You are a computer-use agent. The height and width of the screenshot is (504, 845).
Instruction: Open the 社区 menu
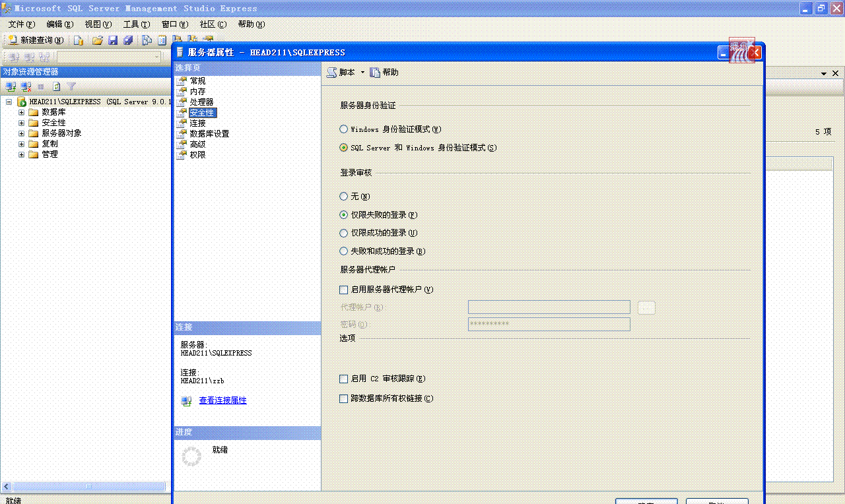pos(213,24)
